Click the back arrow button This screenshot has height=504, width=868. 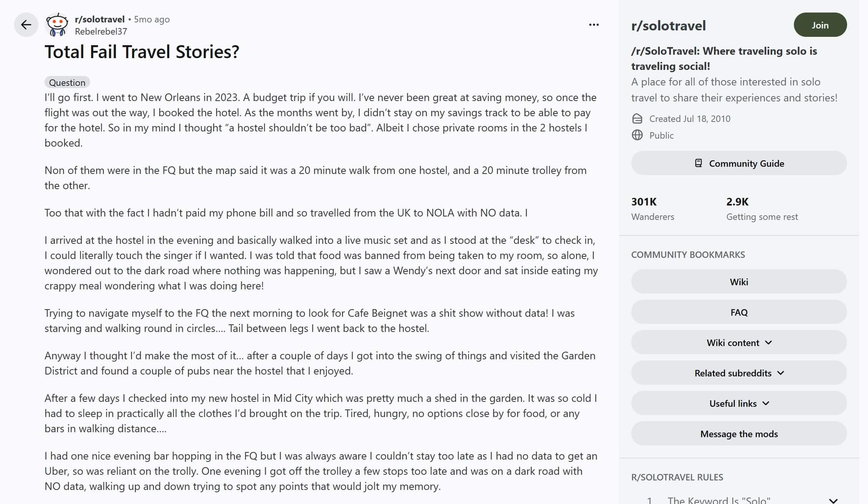(26, 25)
